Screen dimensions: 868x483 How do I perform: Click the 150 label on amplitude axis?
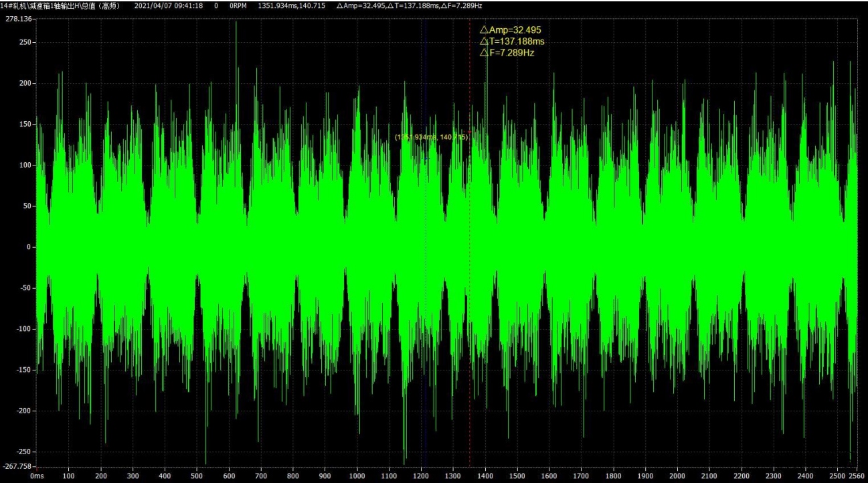25,124
